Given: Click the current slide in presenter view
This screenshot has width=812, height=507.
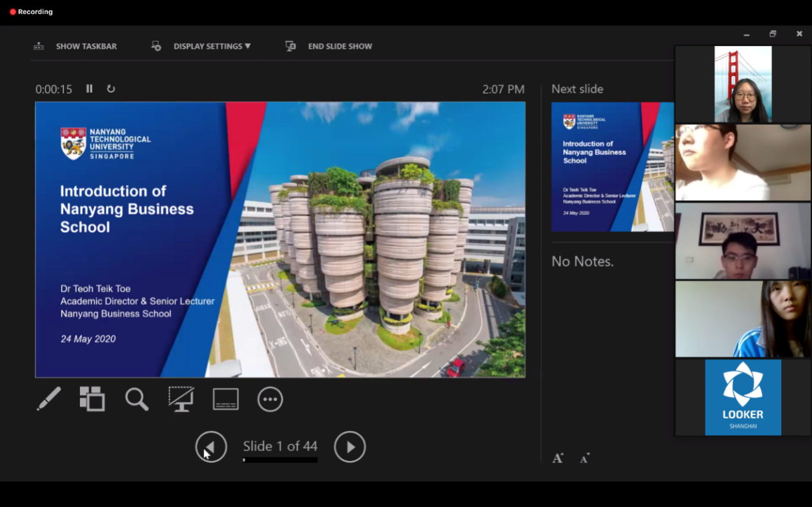Looking at the screenshot, I should click(x=280, y=239).
